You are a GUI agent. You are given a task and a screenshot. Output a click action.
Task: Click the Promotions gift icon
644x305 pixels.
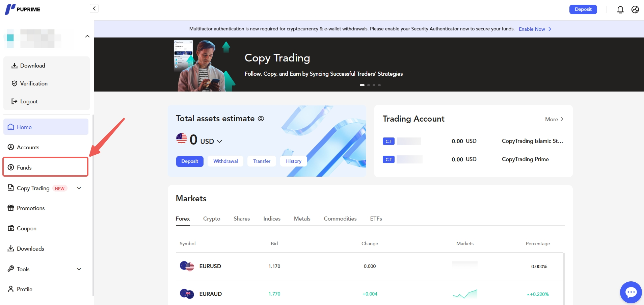(x=11, y=208)
